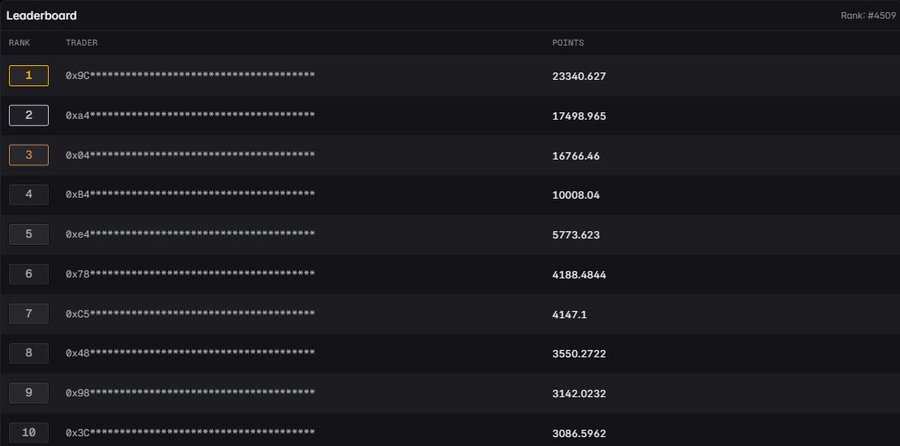The image size is (900, 446).
Task: Click the rank 8 badge
Action: coord(29,353)
